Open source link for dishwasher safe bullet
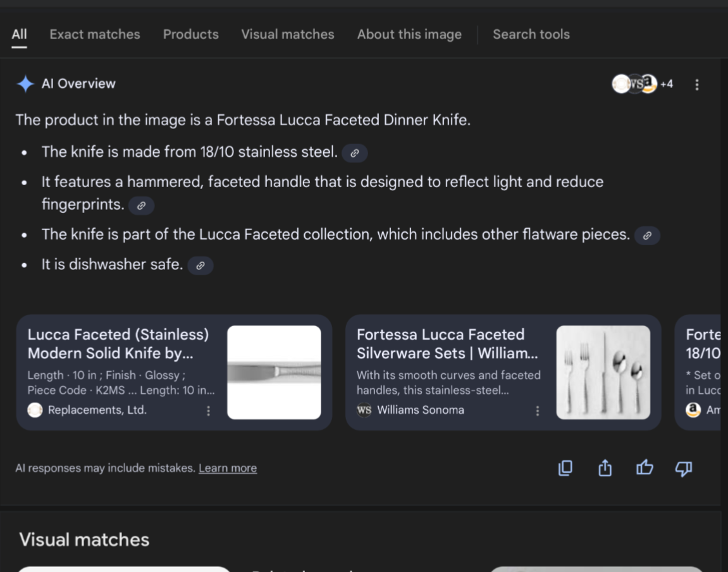The height and width of the screenshot is (572, 728). click(x=201, y=265)
